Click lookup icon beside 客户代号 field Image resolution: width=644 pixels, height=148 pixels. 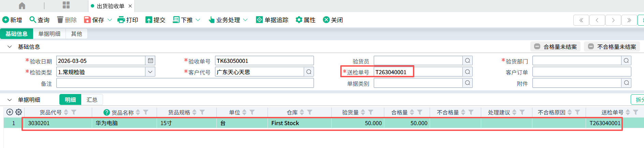pyautogui.click(x=309, y=72)
